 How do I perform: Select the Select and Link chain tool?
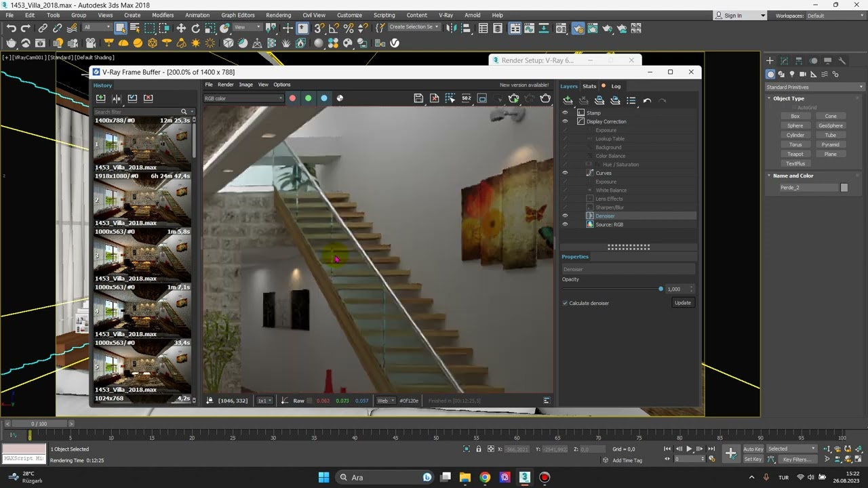[43, 28]
